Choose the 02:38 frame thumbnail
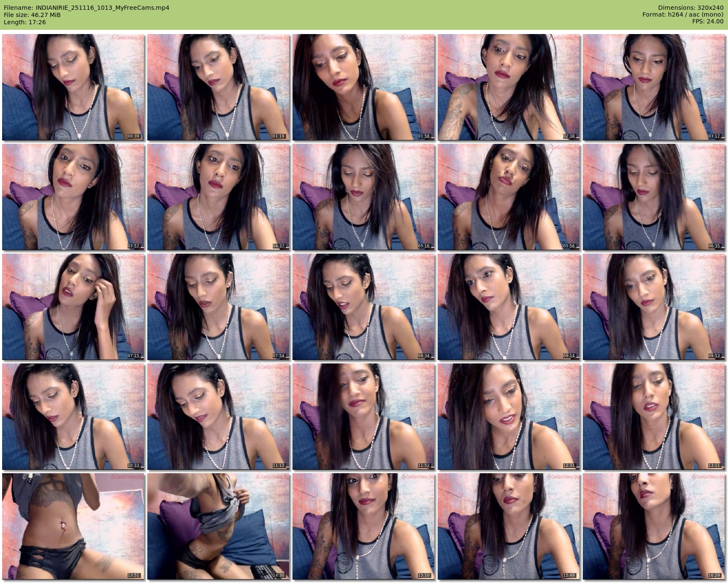This screenshot has width=728, height=583. (x=509, y=87)
